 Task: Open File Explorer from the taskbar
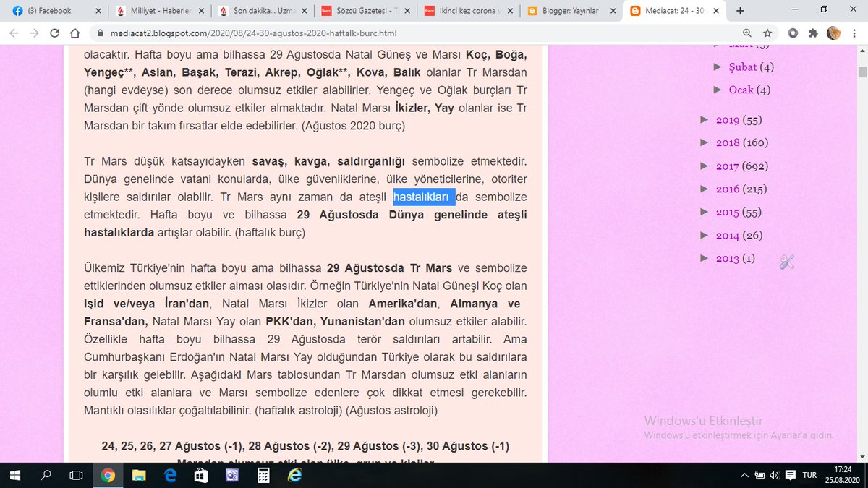(139, 475)
